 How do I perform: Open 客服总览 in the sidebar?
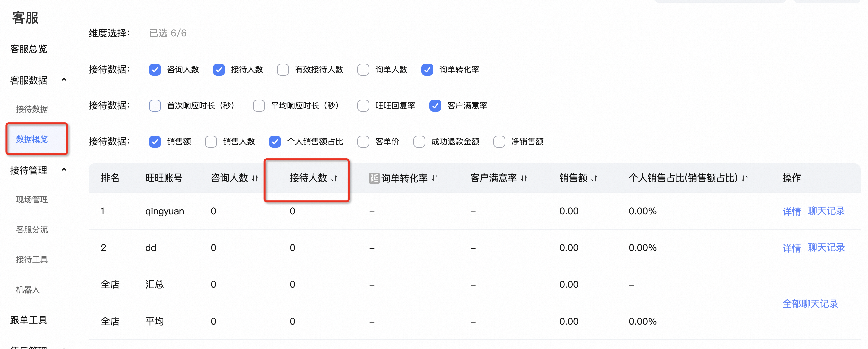(29, 49)
